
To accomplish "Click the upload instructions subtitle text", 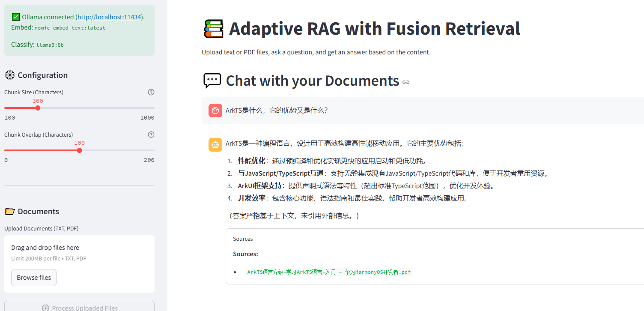I will click(x=316, y=52).
